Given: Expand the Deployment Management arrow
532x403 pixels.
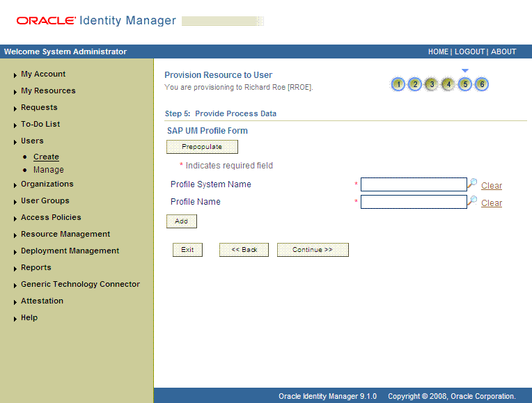Looking at the screenshot, I should (15, 252).
